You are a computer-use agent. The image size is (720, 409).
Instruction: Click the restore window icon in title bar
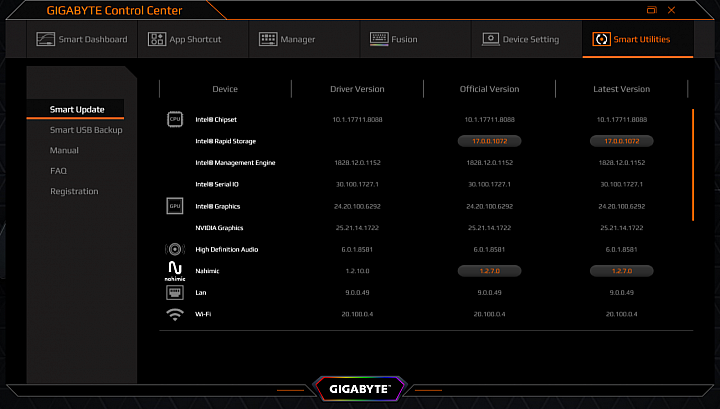tap(652, 10)
